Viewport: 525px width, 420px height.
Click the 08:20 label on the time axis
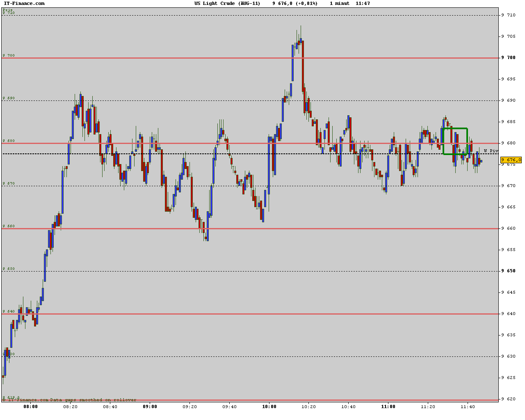coord(71,407)
